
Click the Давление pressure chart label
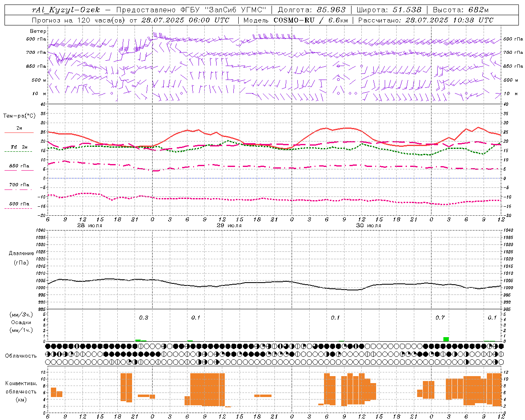[21, 253]
